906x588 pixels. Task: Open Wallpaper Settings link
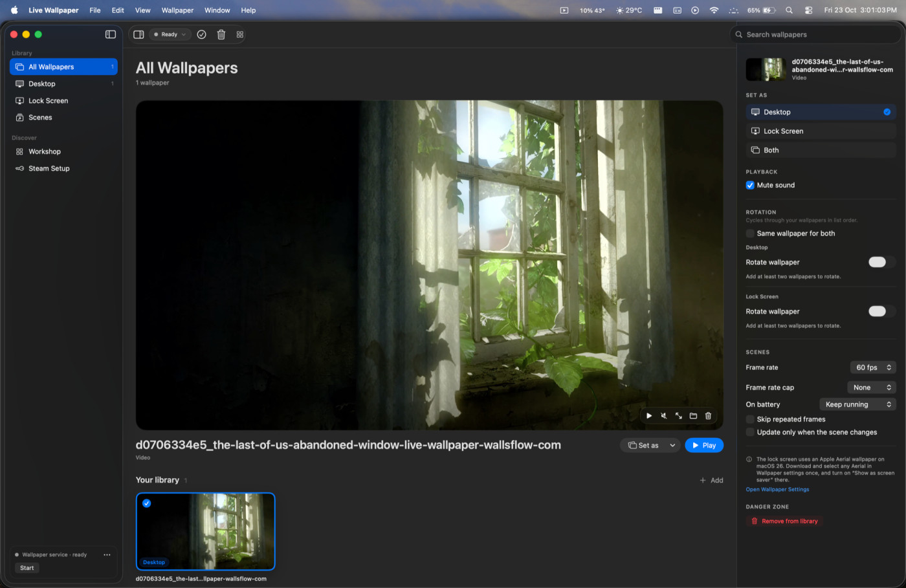tap(777, 490)
